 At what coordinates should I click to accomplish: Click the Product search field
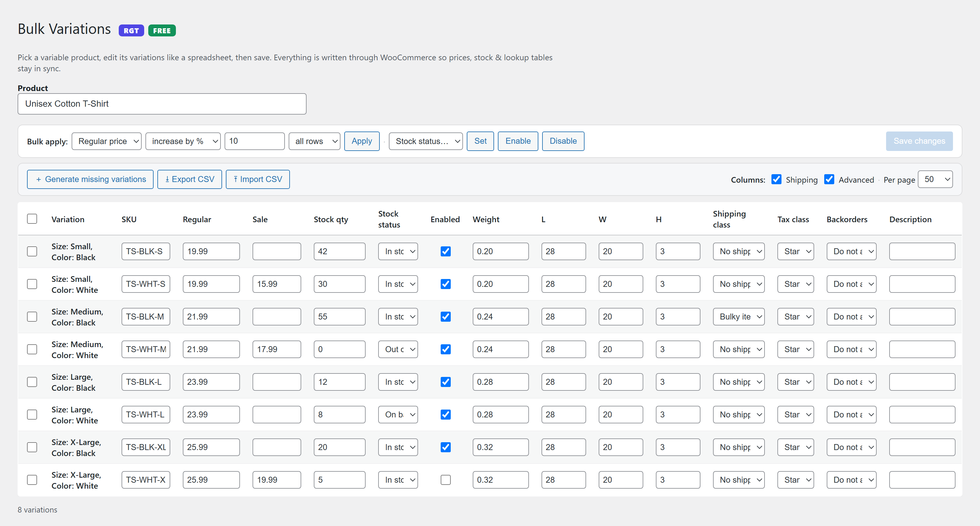[x=162, y=104]
